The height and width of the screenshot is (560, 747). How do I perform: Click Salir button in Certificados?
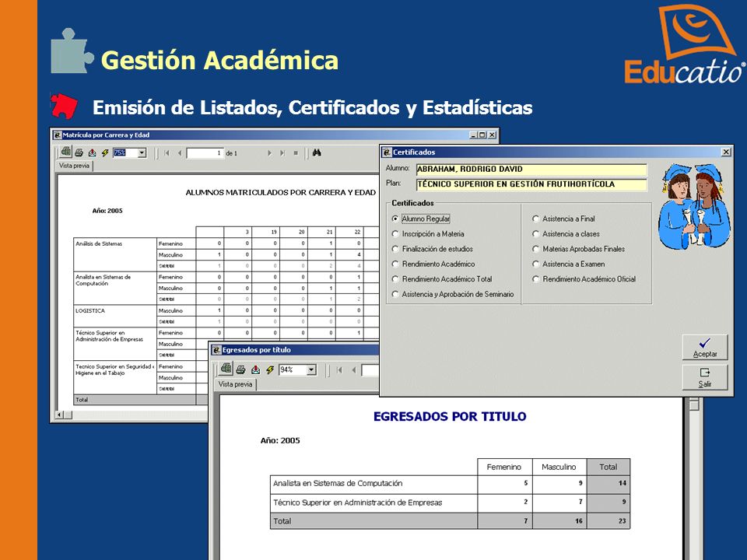tap(705, 377)
